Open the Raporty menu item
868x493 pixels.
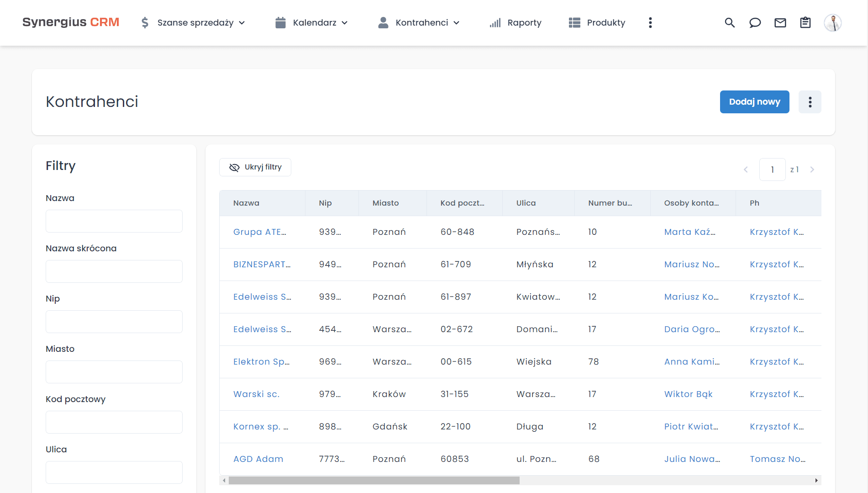(x=516, y=23)
